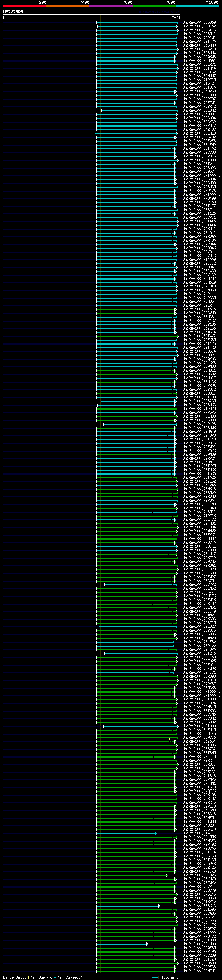Select the UniRef100_A3C754 label
Viewport: 222px width, 980px height.
coord(199,581)
